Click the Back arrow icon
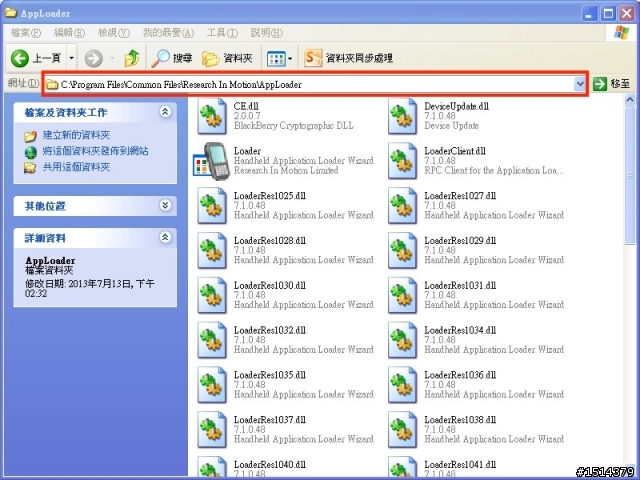The image size is (640, 480). pyautogui.click(x=20, y=58)
